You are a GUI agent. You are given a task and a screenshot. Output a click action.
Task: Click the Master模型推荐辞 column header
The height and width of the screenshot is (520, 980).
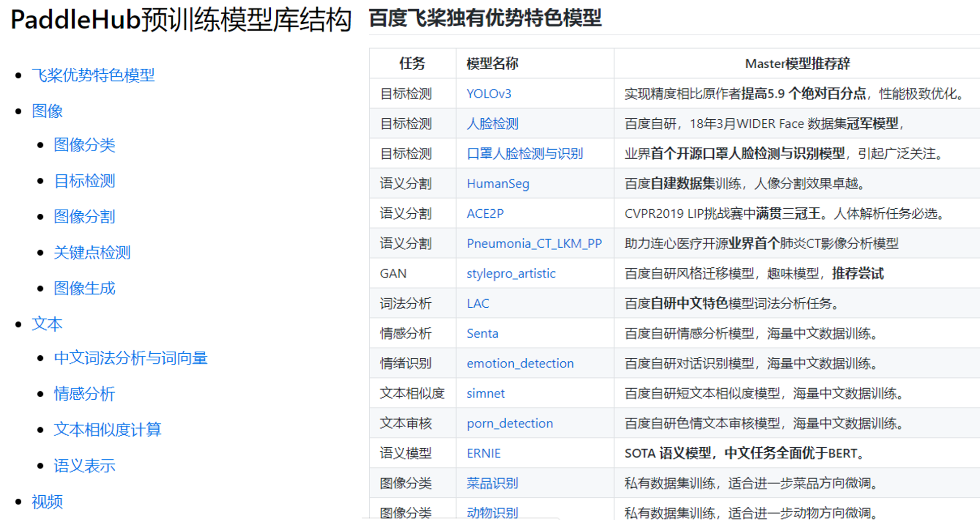coord(797,64)
